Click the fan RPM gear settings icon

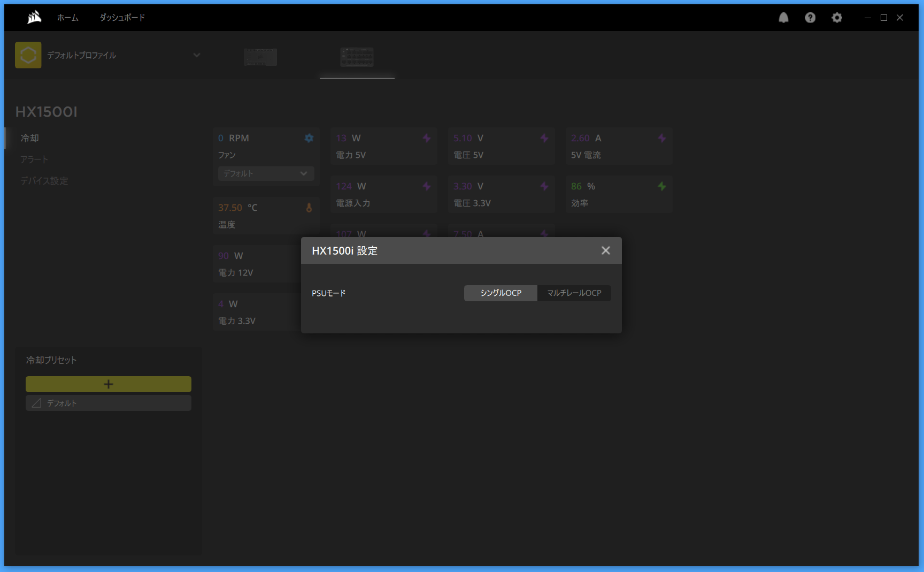pos(309,138)
